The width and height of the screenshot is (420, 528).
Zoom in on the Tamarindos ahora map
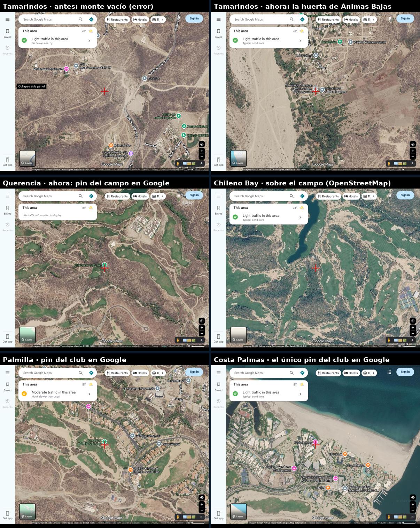coord(413,151)
